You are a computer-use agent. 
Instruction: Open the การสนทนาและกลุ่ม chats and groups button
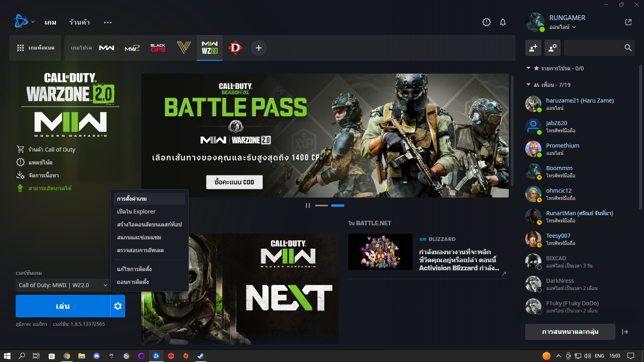click(570, 332)
